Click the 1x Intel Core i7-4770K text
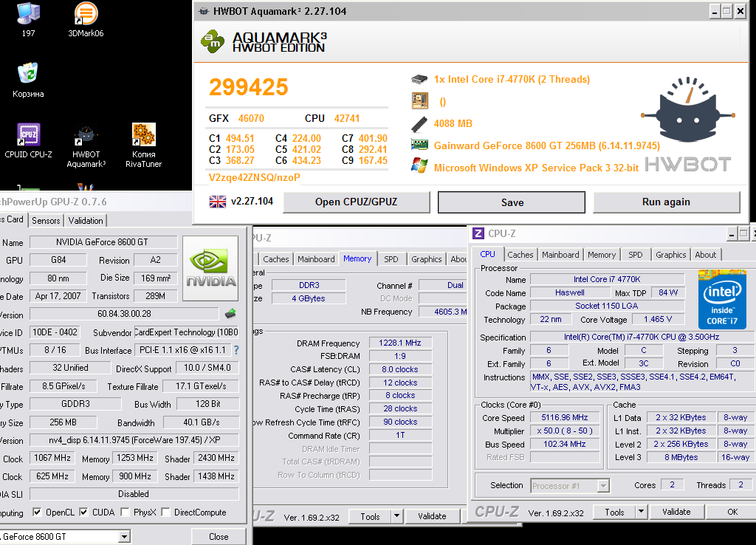The image size is (756, 545). [512, 79]
